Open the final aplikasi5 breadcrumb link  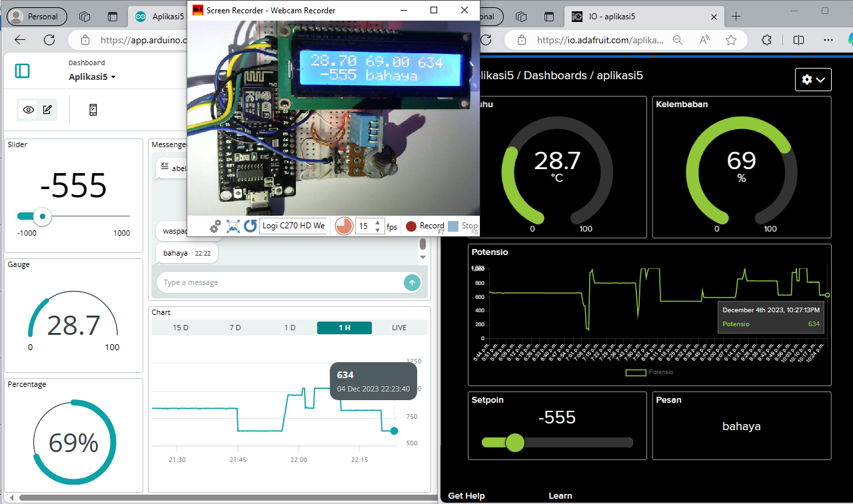pyautogui.click(x=620, y=75)
